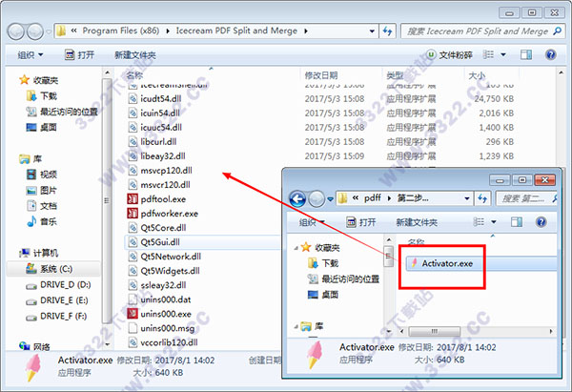Click 打开 in the main toolbar
Viewport: 572px width, 392px height.
point(79,54)
